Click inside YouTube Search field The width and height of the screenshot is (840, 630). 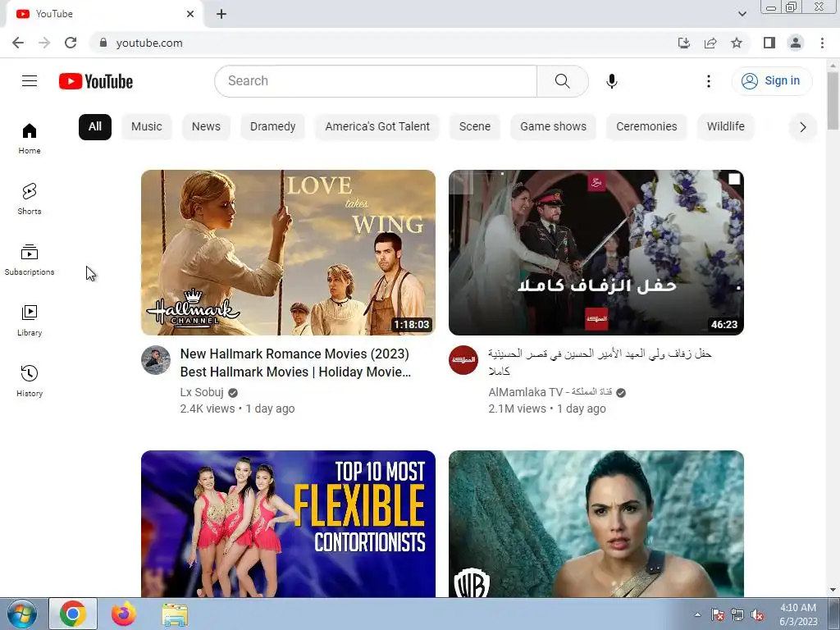(376, 81)
